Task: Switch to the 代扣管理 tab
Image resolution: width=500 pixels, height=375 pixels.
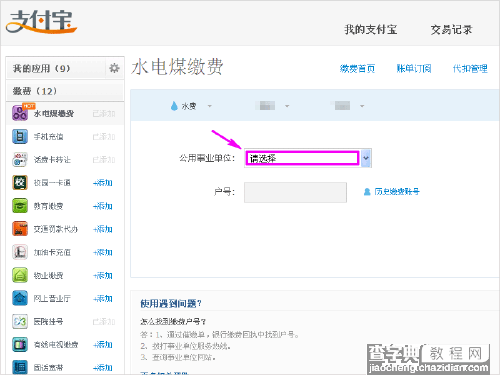Action: (470, 68)
